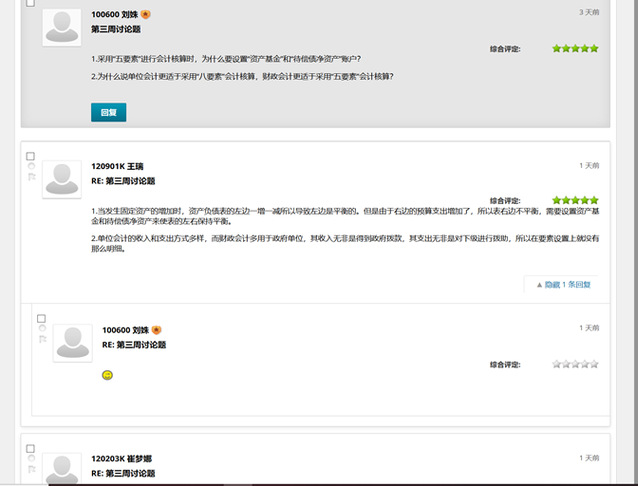638x486 pixels.
Task: Tick the checkbox beside 王瑞's post
Action: [30, 156]
